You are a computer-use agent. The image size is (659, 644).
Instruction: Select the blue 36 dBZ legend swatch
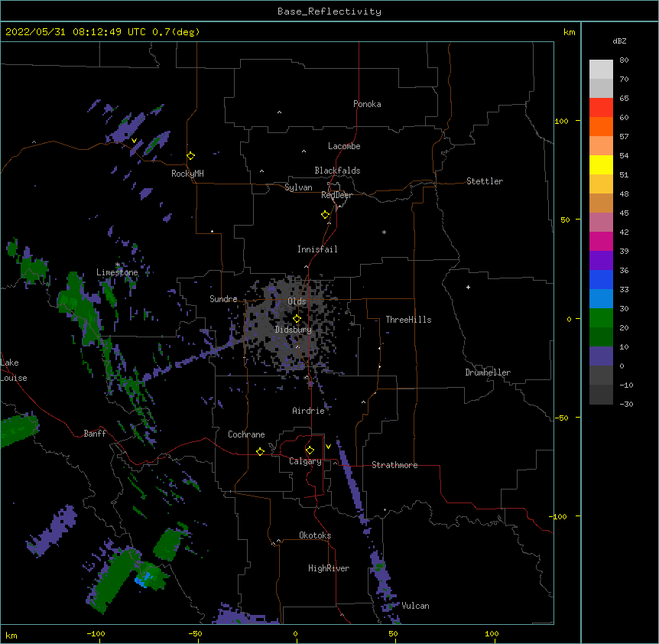601,279
